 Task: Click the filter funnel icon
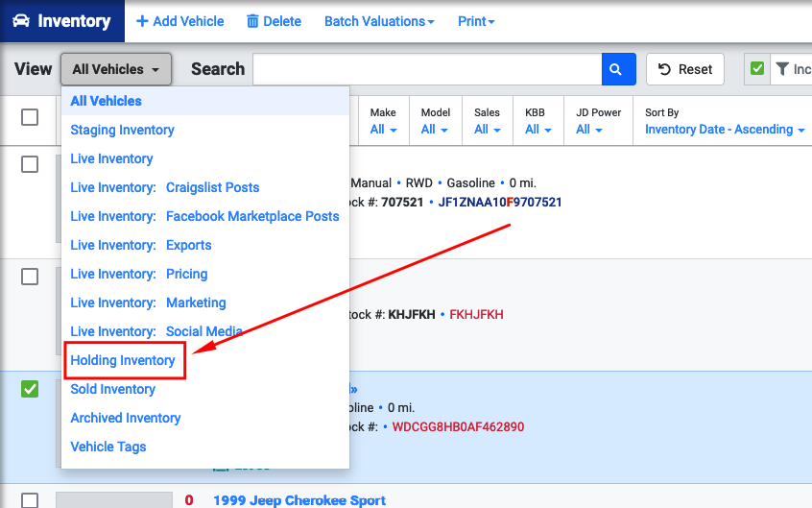point(782,68)
